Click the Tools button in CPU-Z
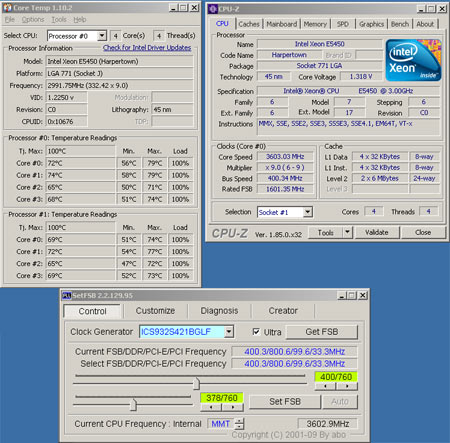 coord(325,232)
